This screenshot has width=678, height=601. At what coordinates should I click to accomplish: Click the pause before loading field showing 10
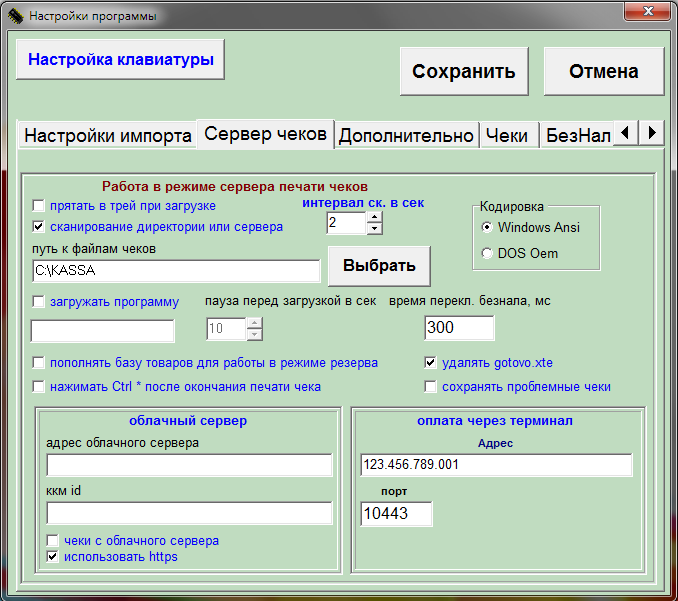coord(227,329)
